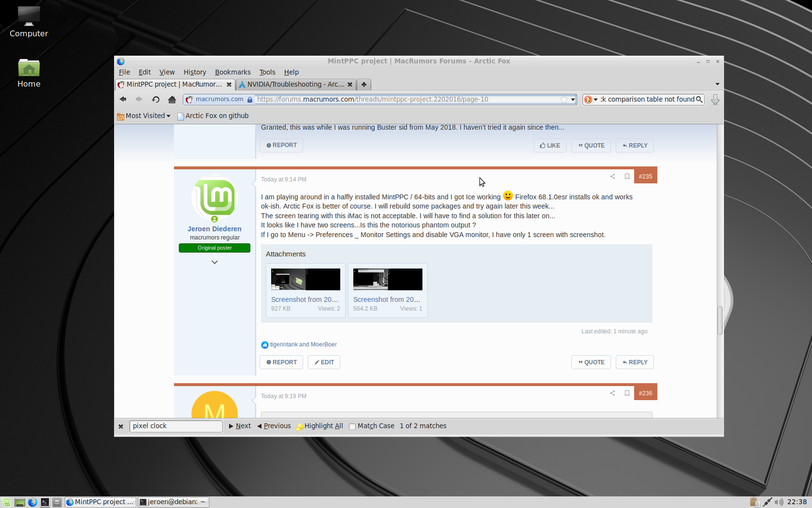Open URL history dropdown arrow
812x508 pixels.
pos(573,99)
